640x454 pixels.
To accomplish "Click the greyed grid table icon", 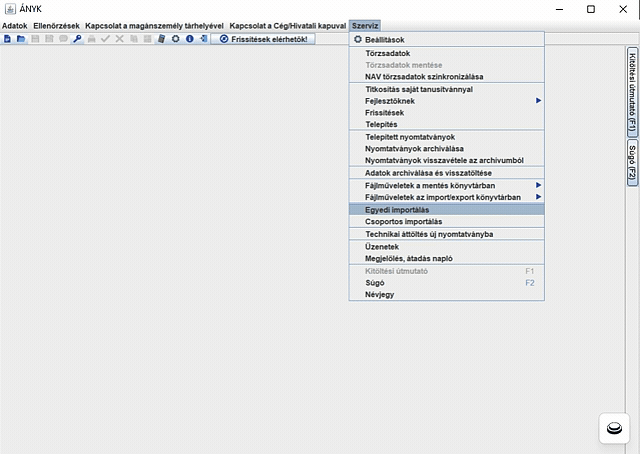I will 147,39.
